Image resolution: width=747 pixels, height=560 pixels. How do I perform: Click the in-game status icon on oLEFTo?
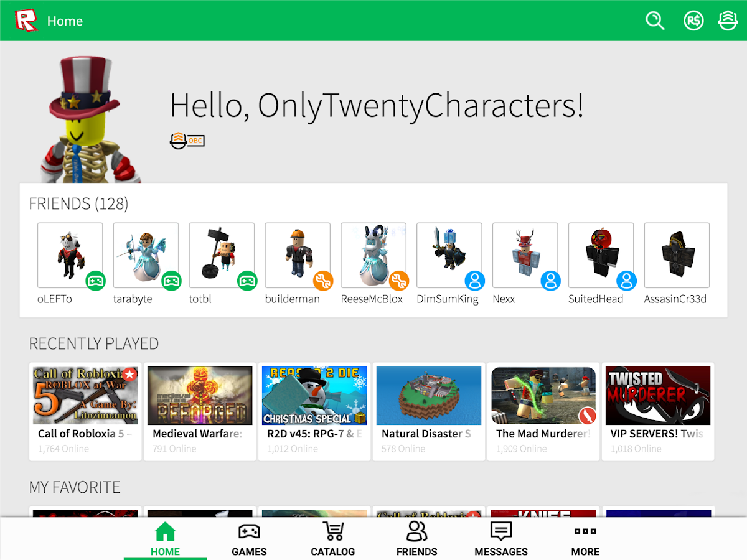[95, 281]
